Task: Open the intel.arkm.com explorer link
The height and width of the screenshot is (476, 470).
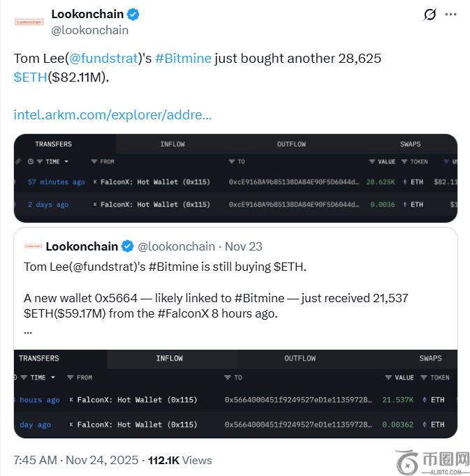Action: [112, 114]
